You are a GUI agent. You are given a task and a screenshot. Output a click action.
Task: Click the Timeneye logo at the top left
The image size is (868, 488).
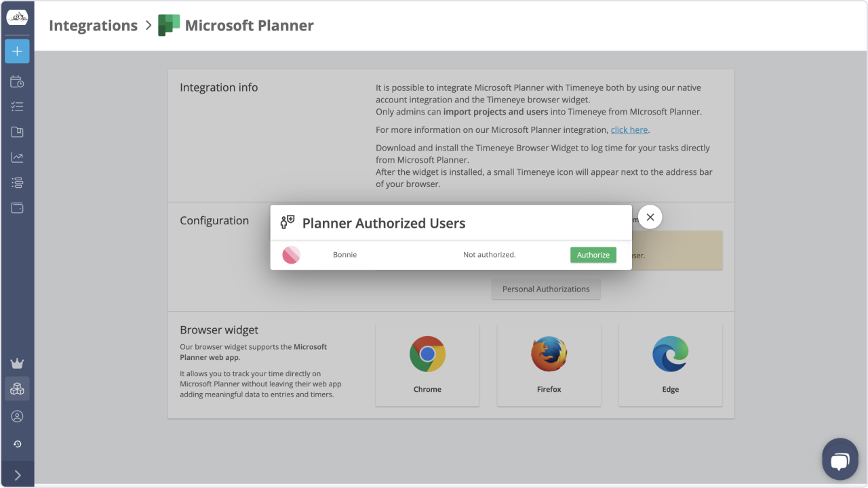pos(17,16)
